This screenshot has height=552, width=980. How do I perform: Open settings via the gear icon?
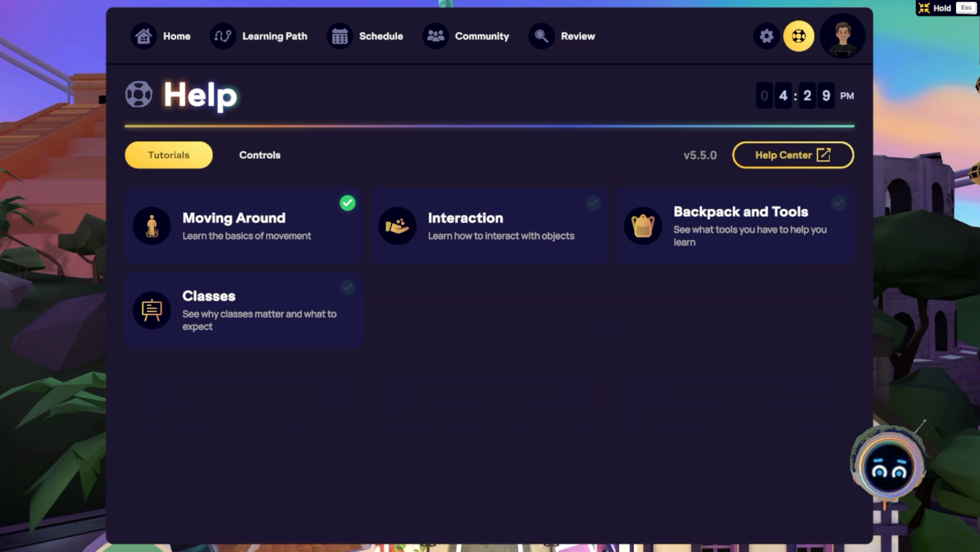pyautogui.click(x=766, y=36)
